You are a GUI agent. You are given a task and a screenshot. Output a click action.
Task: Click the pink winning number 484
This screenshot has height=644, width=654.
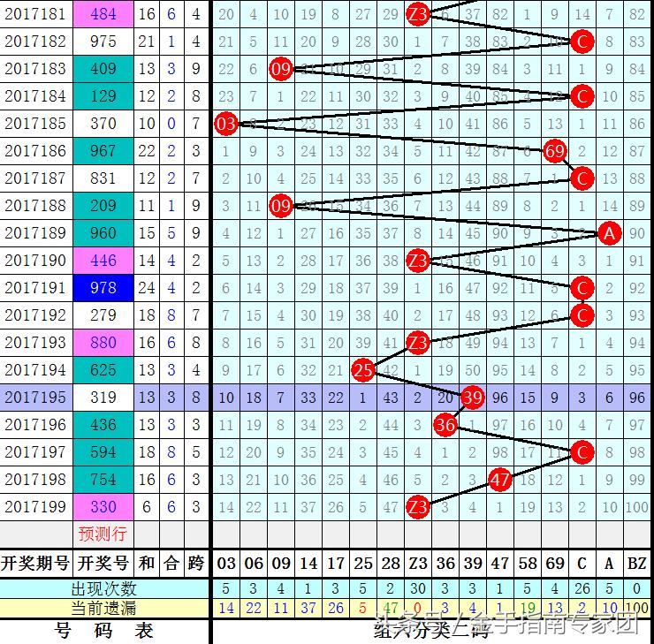(103, 14)
